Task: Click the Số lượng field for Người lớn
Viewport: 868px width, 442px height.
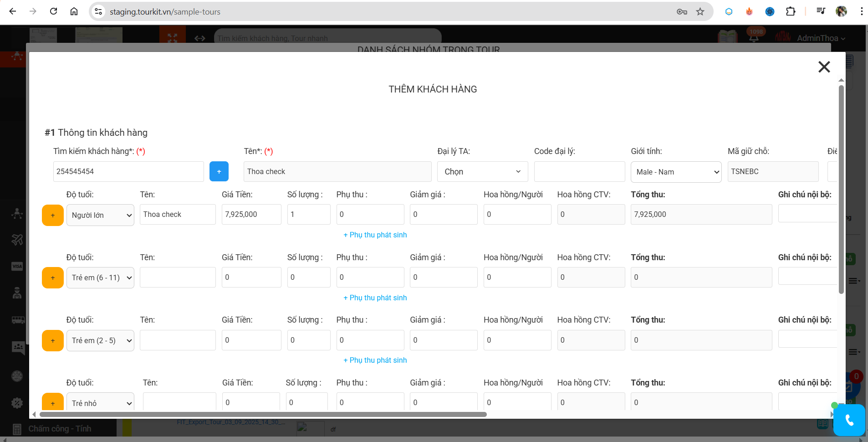Action: click(x=308, y=215)
